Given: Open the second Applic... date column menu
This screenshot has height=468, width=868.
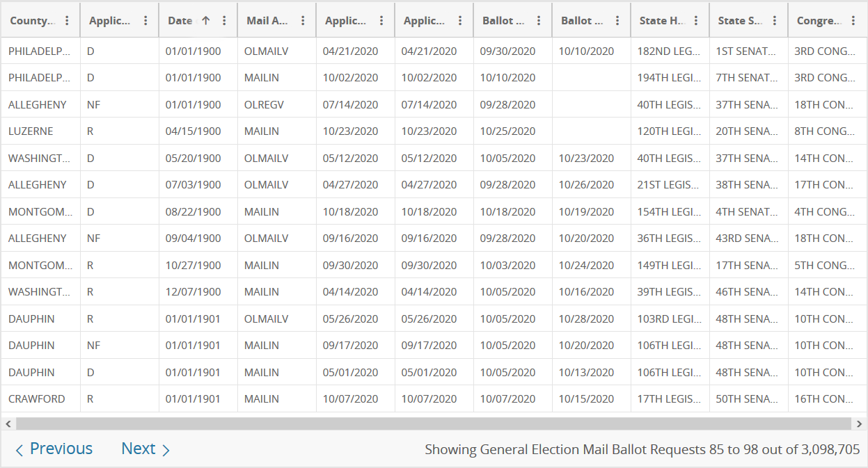Looking at the screenshot, I should tap(460, 21).
